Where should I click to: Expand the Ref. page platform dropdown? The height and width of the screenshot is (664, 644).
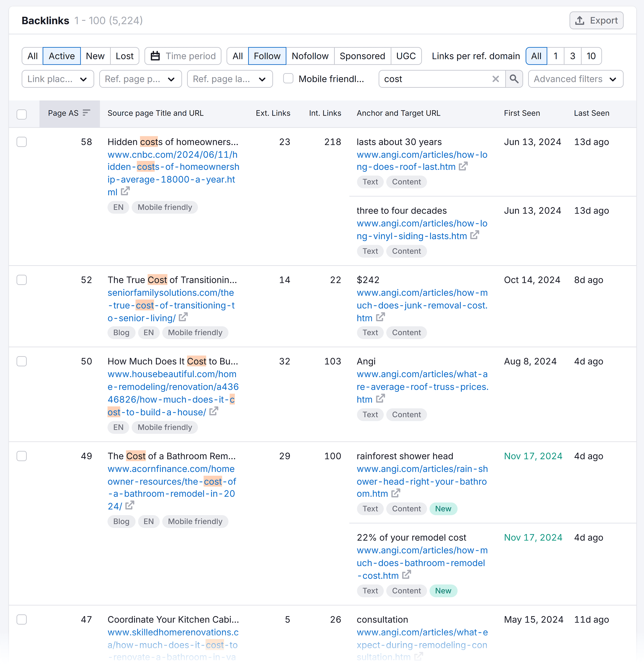point(140,79)
